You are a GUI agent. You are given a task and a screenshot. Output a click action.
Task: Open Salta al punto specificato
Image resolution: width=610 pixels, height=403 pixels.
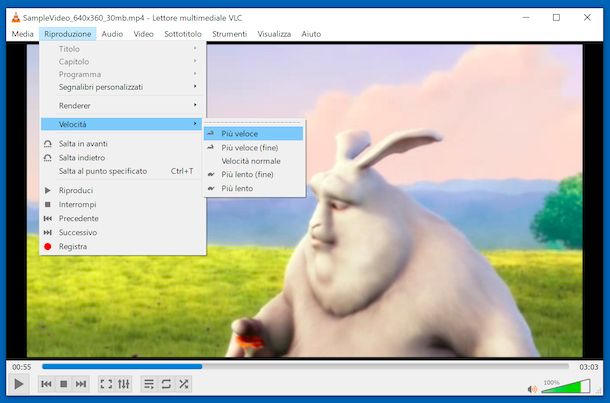122,171
